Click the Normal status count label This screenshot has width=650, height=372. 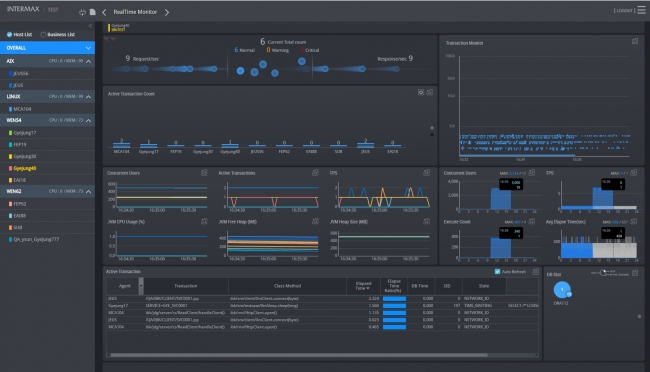point(245,50)
